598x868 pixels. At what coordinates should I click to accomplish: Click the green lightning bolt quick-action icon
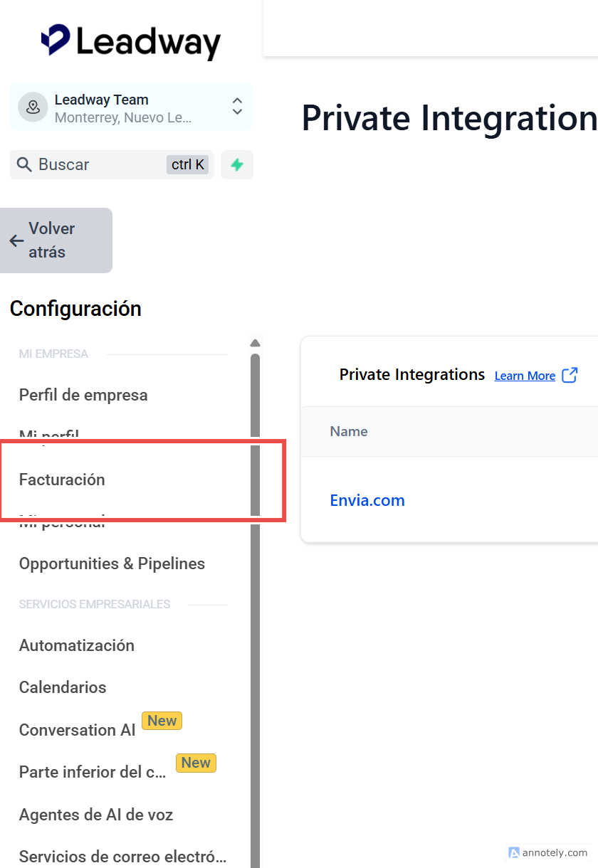237,165
